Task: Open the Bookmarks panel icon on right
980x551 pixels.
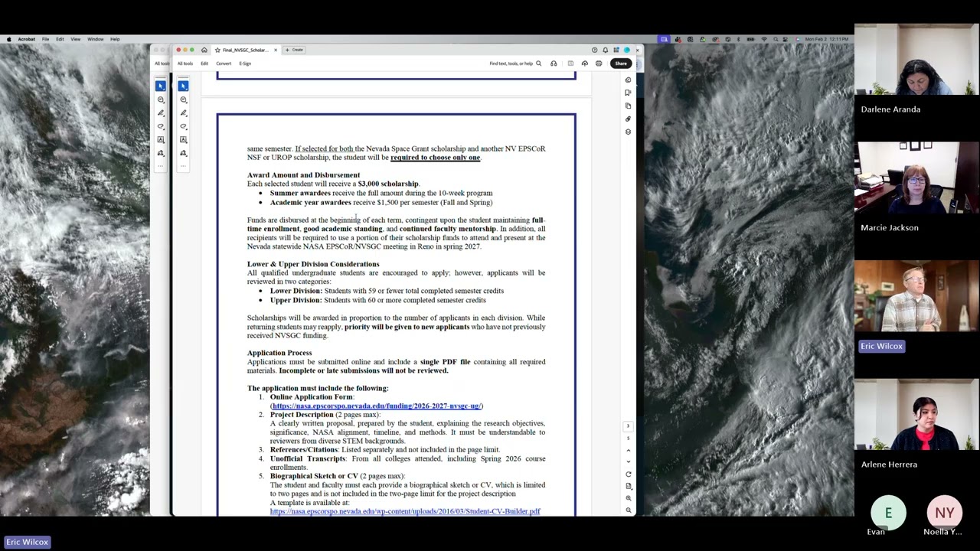Action: (x=629, y=93)
